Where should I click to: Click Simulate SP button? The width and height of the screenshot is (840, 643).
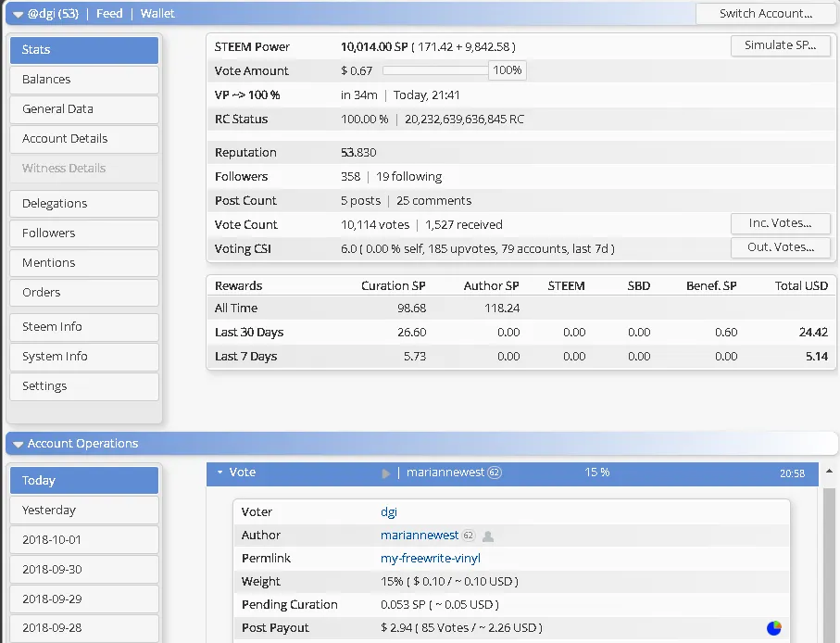pyautogui.click(x=780, y=45)
